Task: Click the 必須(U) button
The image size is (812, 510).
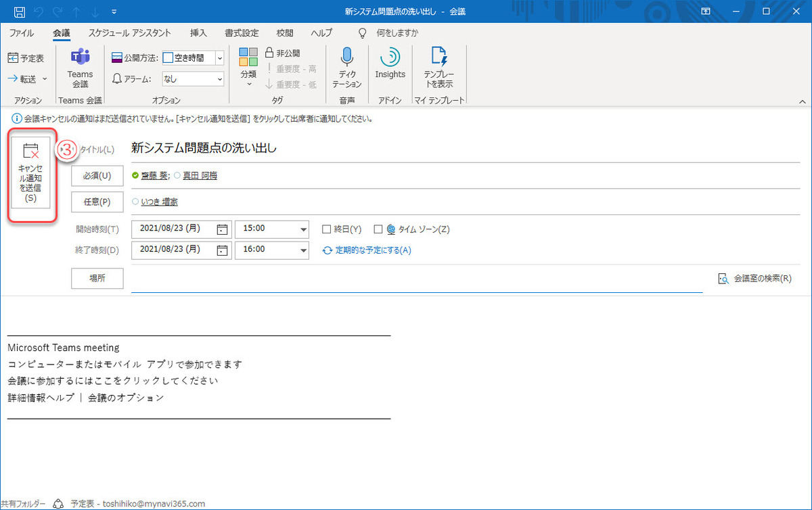Action: point(97,176)
